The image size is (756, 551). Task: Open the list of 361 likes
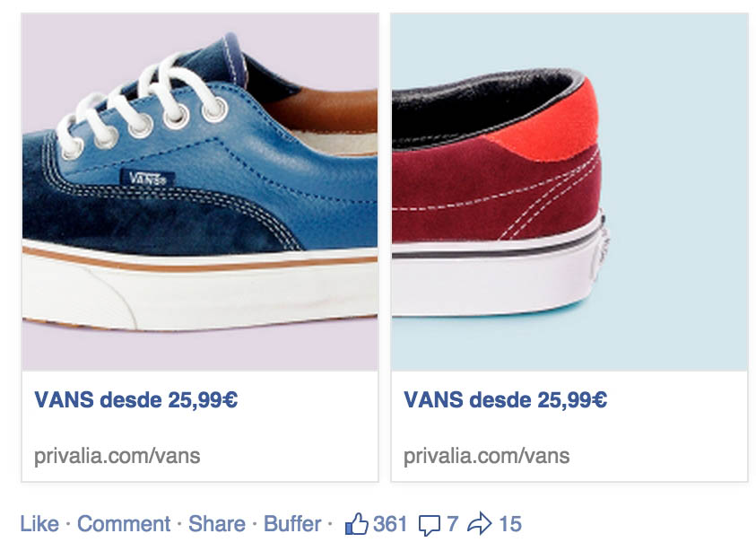point(390,524)
